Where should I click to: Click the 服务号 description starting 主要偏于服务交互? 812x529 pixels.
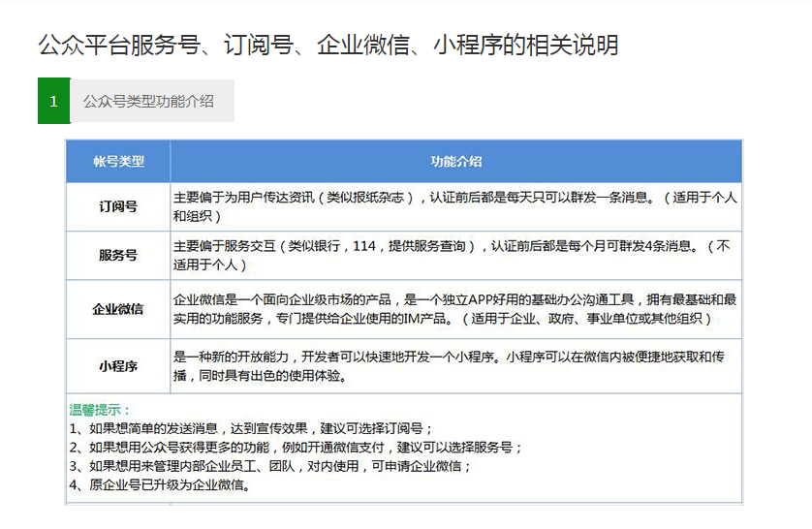pyautogui.click(x=452, y=255)
